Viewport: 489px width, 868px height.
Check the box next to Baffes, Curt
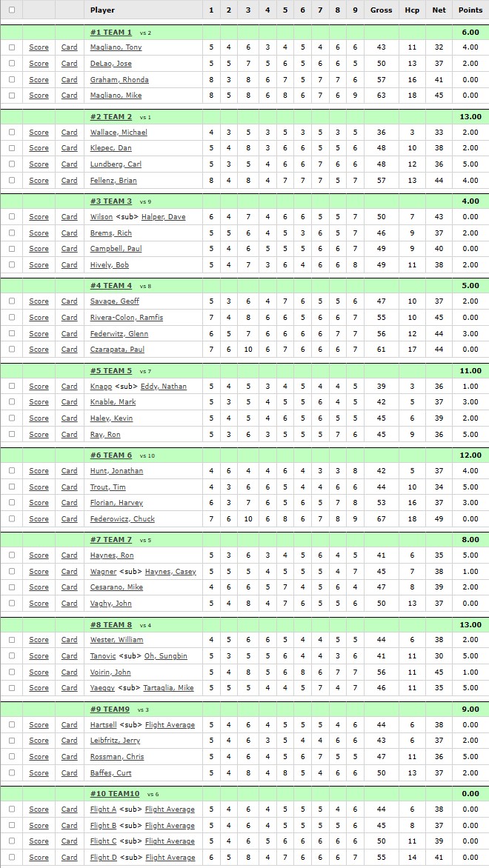point(12,772)
